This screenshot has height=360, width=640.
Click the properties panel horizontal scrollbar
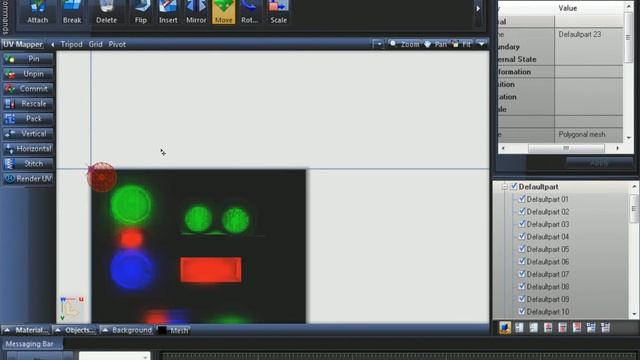tap(566, 148)
